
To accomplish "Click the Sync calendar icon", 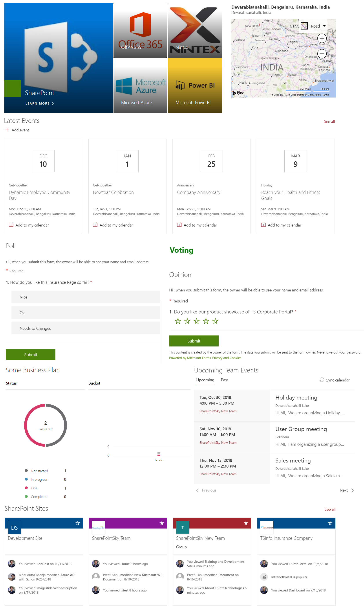I will tap(322, 380).
